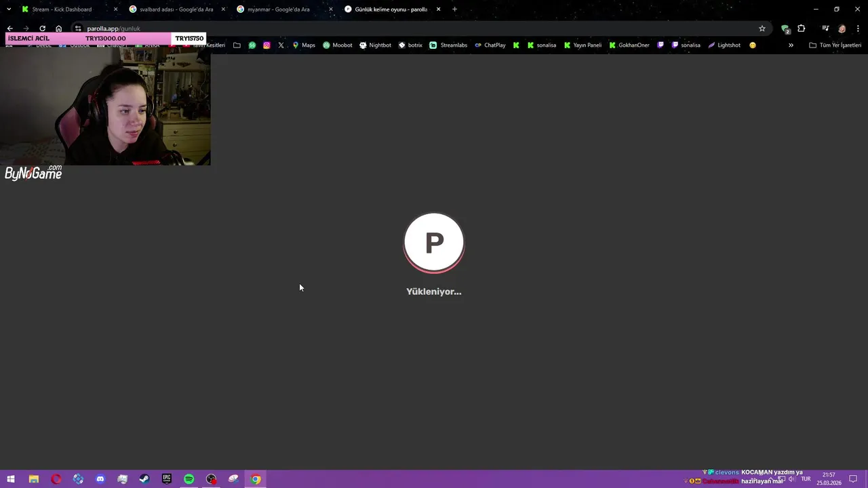
Task: Open the blue hexagon taskbar app
Action: pos(78,479)
